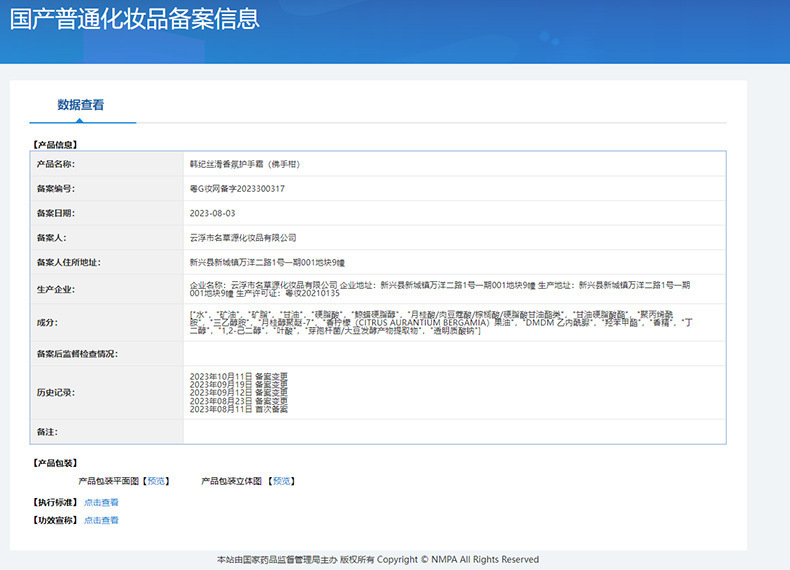Select filer 云浮市名草源化妆品有限公司 in 备案人 row
Image resolution: width=790 pixels, height=570 pixels.
point(243,238)
